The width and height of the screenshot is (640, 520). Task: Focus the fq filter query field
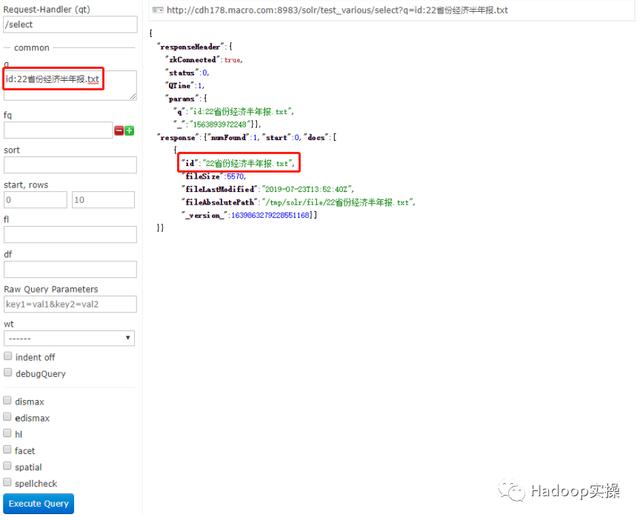58,130
